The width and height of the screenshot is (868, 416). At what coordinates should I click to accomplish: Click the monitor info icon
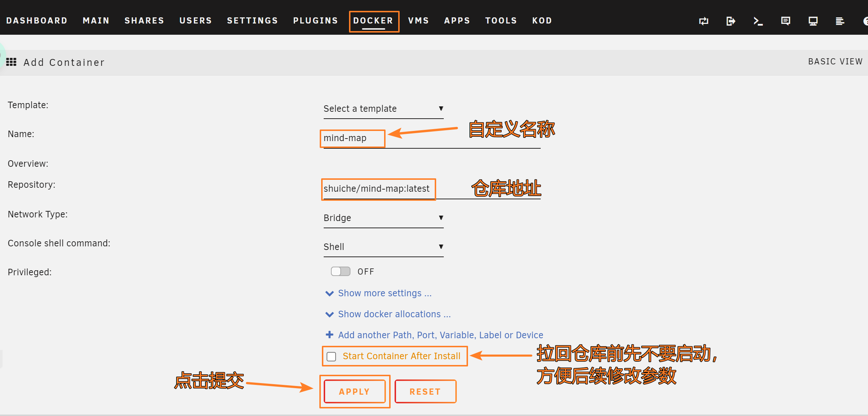(x=813, y=21)
